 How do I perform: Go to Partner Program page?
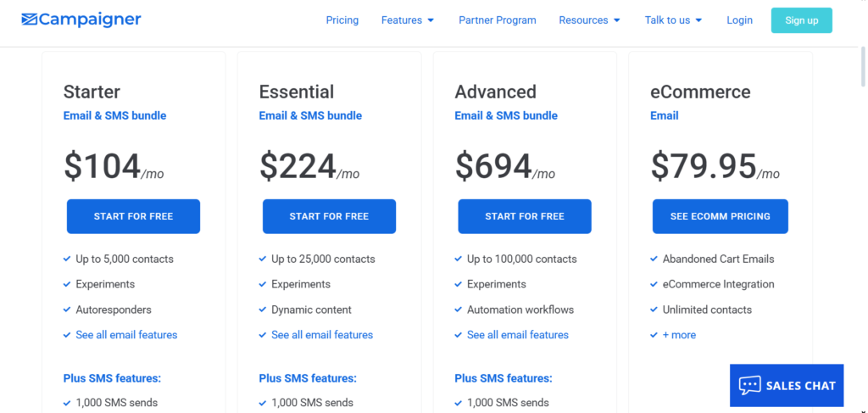497,20
